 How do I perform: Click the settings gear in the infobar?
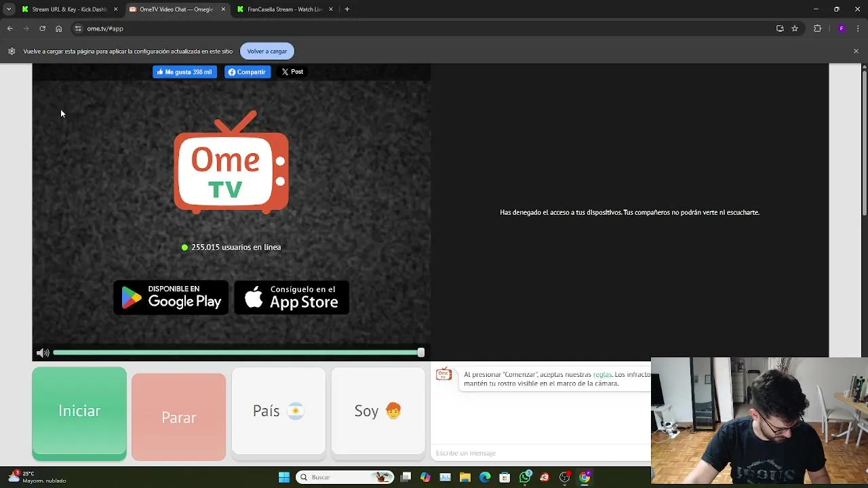coord(12,51)
